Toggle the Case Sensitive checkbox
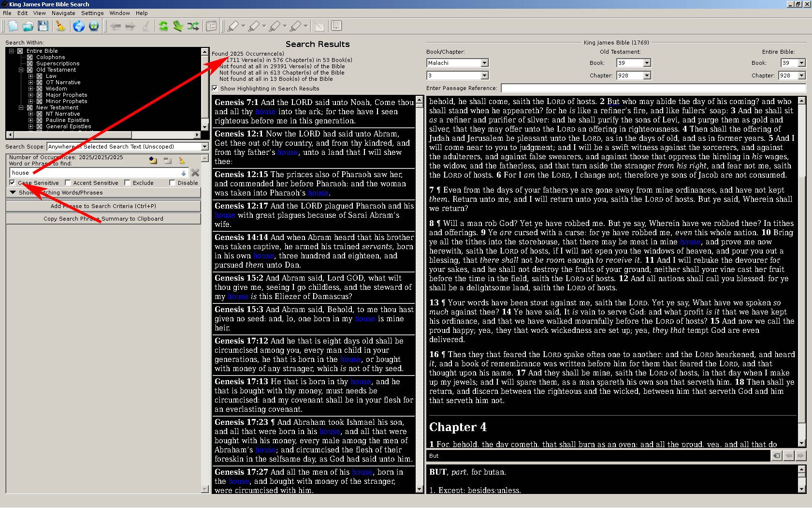Screen dimensions: 812x508 (13, 183)
